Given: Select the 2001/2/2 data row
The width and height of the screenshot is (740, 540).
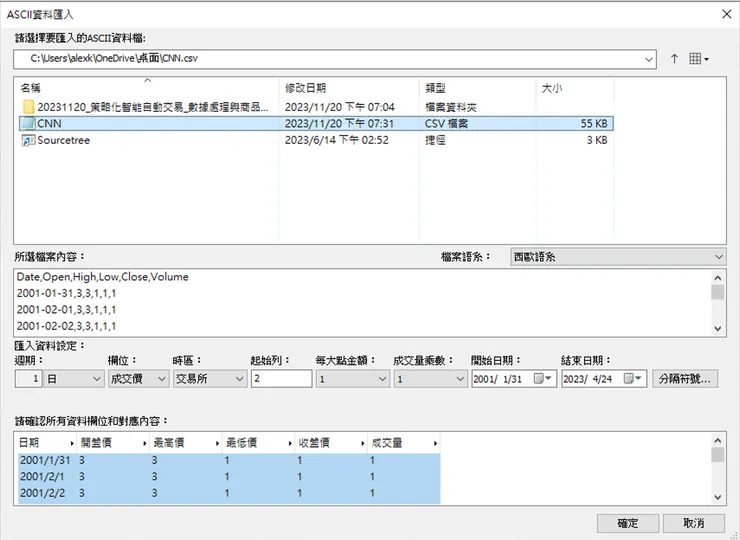Looking at the screenshot, I should click(229, 493).
